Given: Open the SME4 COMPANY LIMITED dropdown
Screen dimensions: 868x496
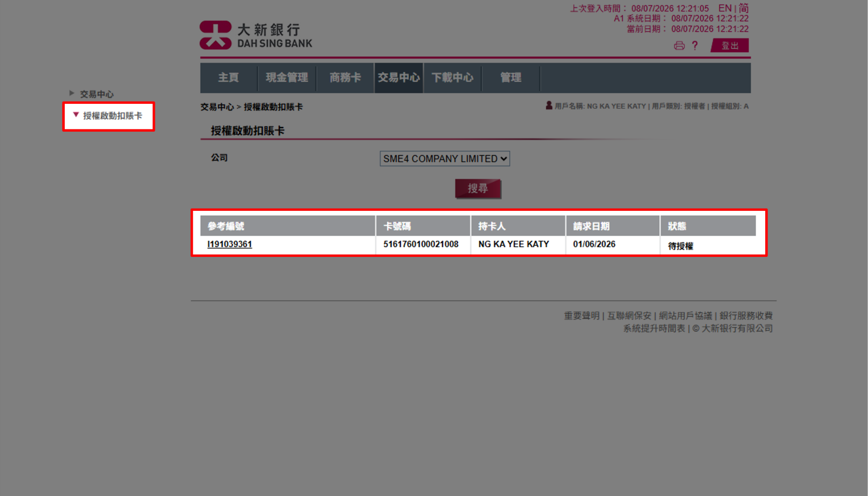Looking at the screenshot, I should point(444,159).
